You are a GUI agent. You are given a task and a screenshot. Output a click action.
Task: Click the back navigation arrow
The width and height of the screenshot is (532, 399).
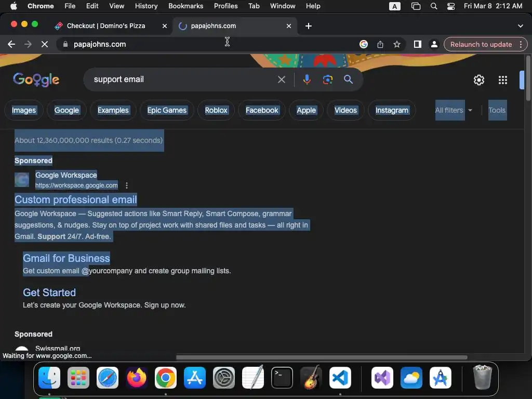[11, 44]
